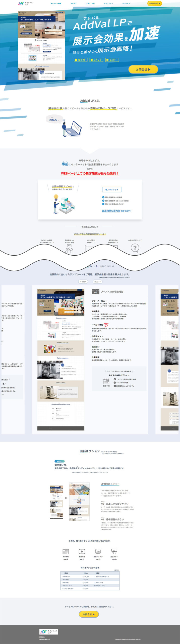Click the header お問い合わせ yellow button
The height and width of the screenshot is (644, 180).
[154, 4]
